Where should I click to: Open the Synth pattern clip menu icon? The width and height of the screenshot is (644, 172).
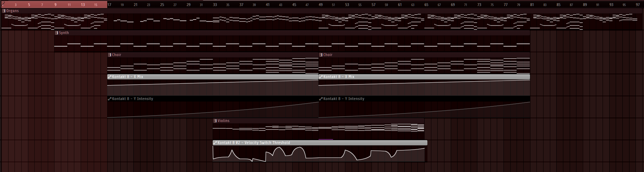coord(57,33)
